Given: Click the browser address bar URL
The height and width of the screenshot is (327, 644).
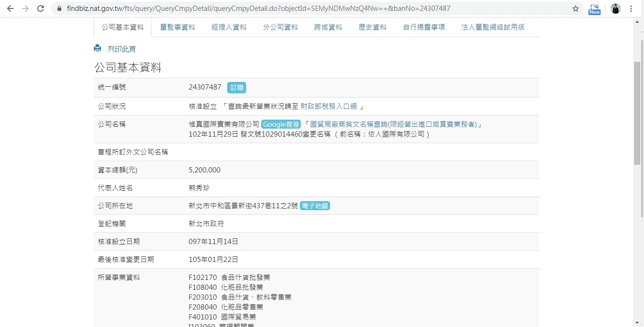Looking at the screenshot, I should pyautogui.click(x=258, y=8).
